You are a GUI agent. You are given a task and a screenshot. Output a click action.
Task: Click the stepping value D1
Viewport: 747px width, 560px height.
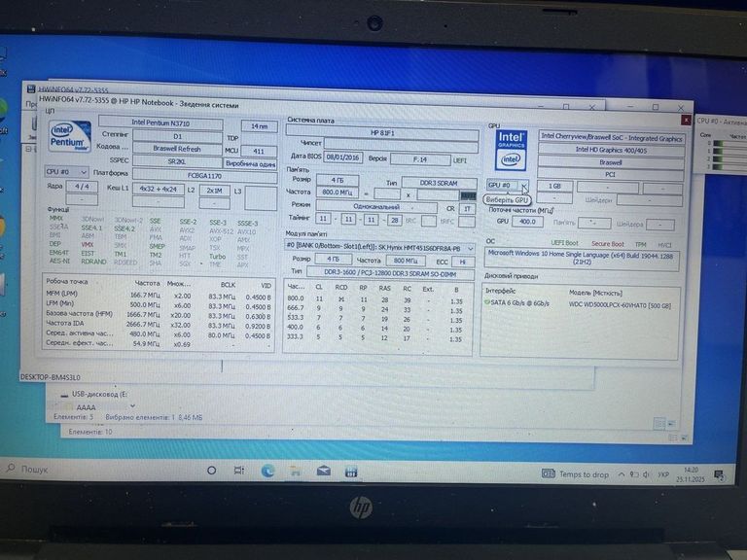(x=177, y=136)
